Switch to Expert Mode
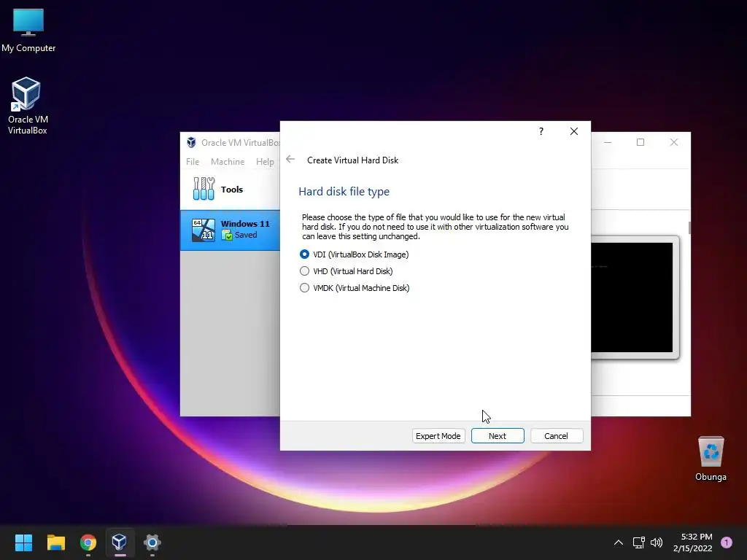The height and width of the screenshot is (560, 747). point(438,436)
